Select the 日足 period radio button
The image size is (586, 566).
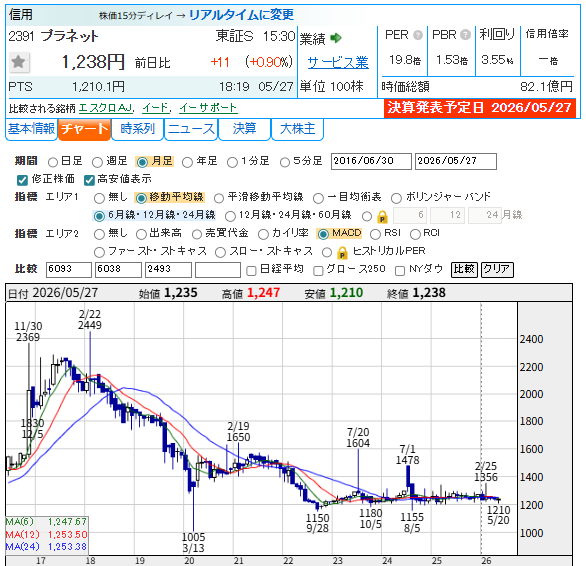click(x=53, y=162)
